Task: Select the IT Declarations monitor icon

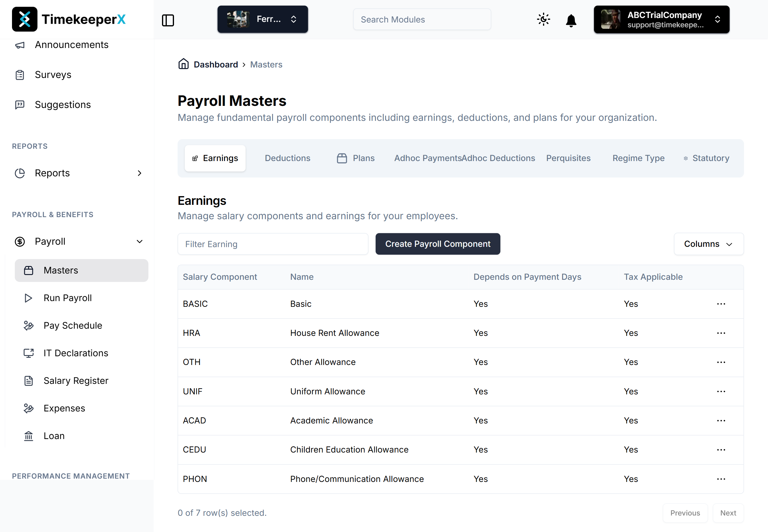Action: click(x=29, y=353)
